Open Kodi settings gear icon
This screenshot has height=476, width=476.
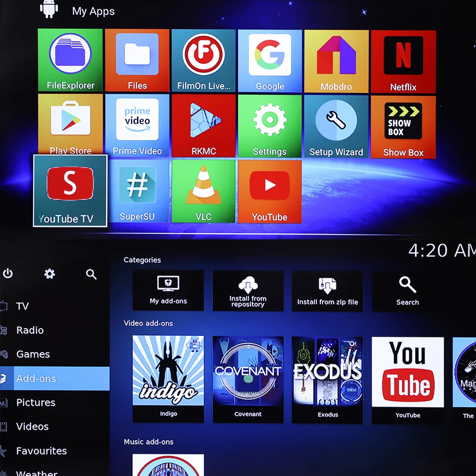pyautogui.click(x=50, y=274)
